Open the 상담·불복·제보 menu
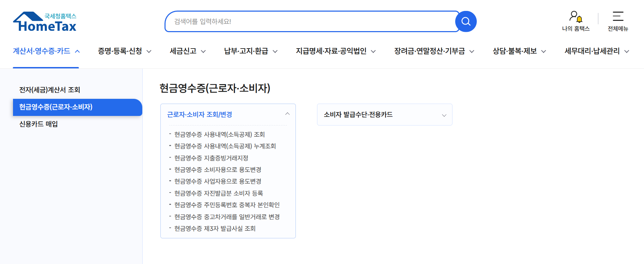Viewport: 644px width, 264px height. coord(519,51)
